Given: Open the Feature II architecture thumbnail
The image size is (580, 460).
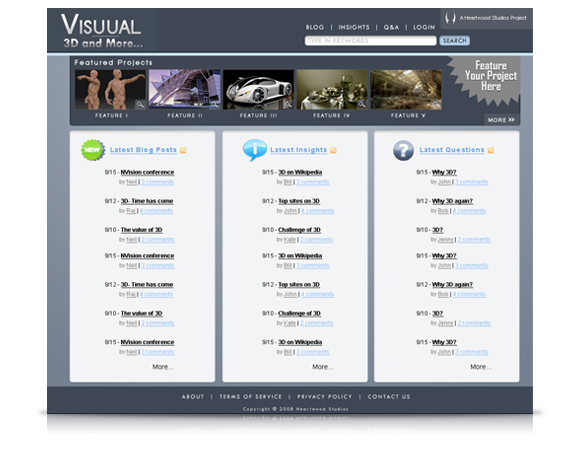Looking at the screenshot, I should point(184,89).
